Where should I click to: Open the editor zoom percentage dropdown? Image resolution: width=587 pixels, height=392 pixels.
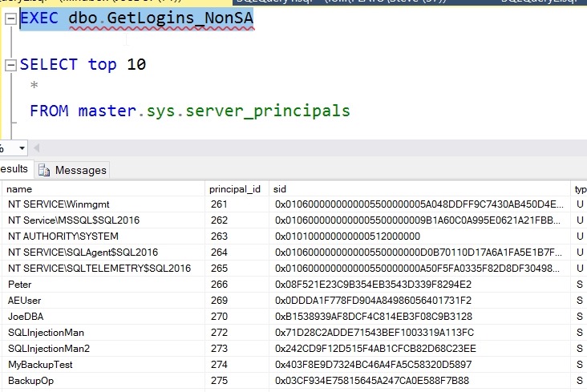click(22, 148)
